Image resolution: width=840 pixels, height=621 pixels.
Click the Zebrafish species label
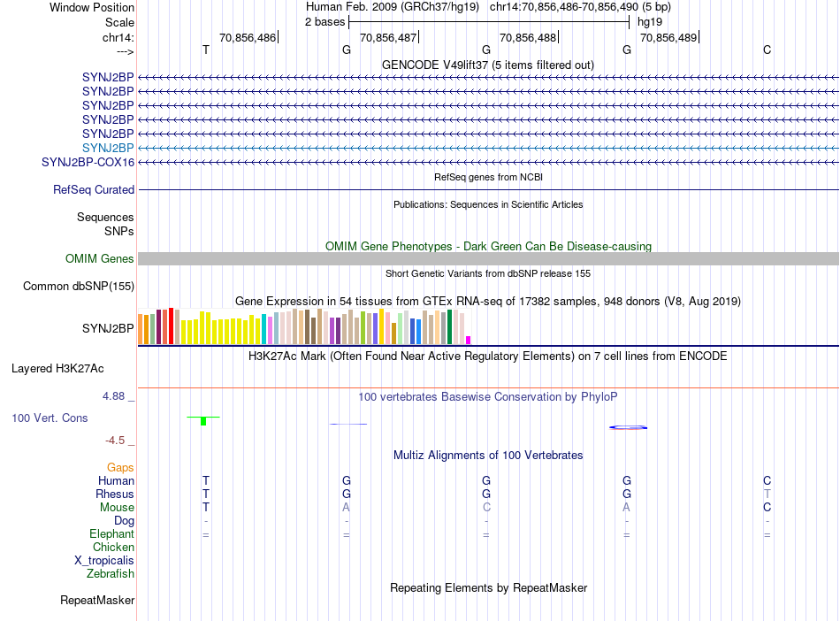pos(111,574)
